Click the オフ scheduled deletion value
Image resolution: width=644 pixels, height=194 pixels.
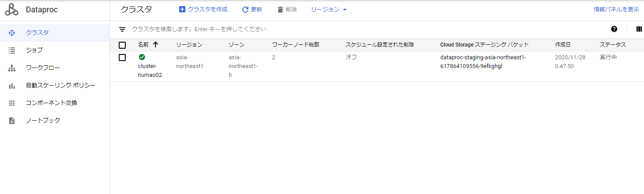point(351,57)
